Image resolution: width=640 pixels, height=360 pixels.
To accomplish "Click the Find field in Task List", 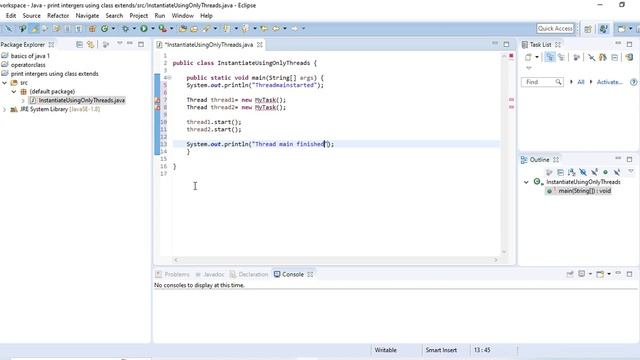I will (542, 82).
